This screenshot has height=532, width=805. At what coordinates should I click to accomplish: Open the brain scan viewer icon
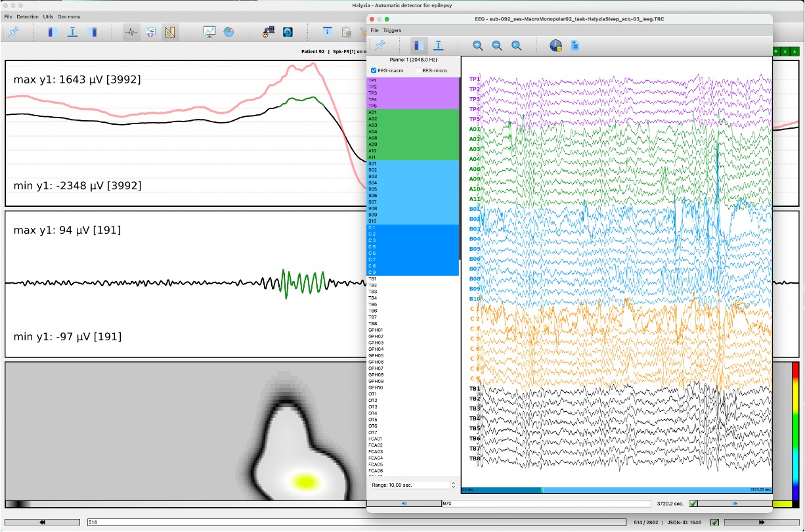(288, 32)
